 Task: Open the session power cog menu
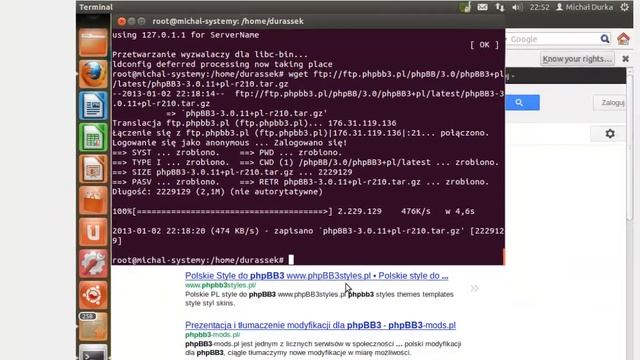tap(624, 7)
